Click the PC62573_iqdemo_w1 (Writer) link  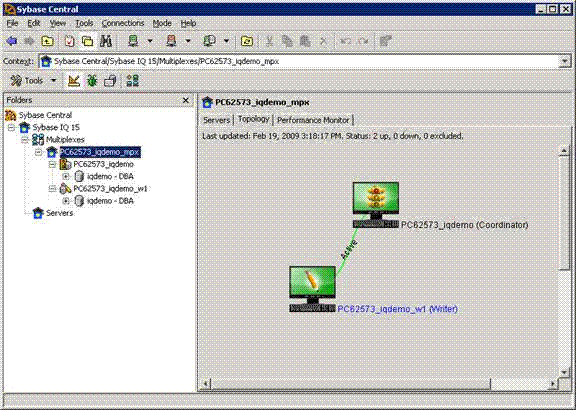tap(397, 309)
